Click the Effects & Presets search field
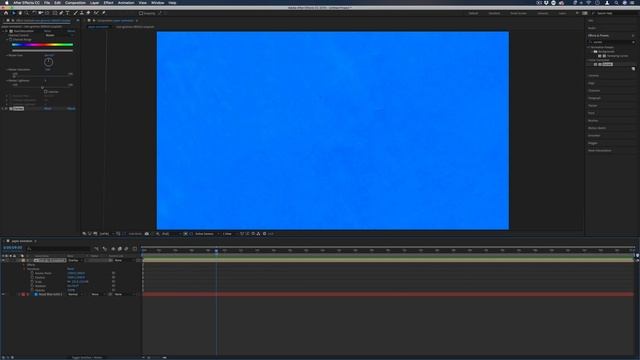 coord(611,42)
